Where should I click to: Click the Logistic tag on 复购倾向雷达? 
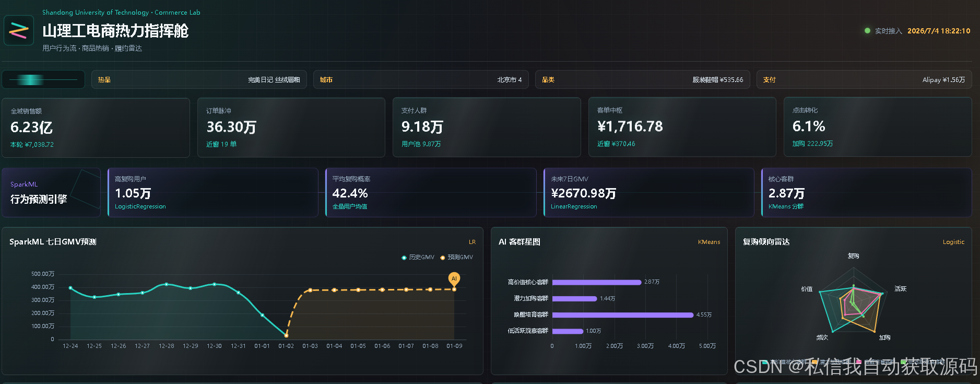953,242
